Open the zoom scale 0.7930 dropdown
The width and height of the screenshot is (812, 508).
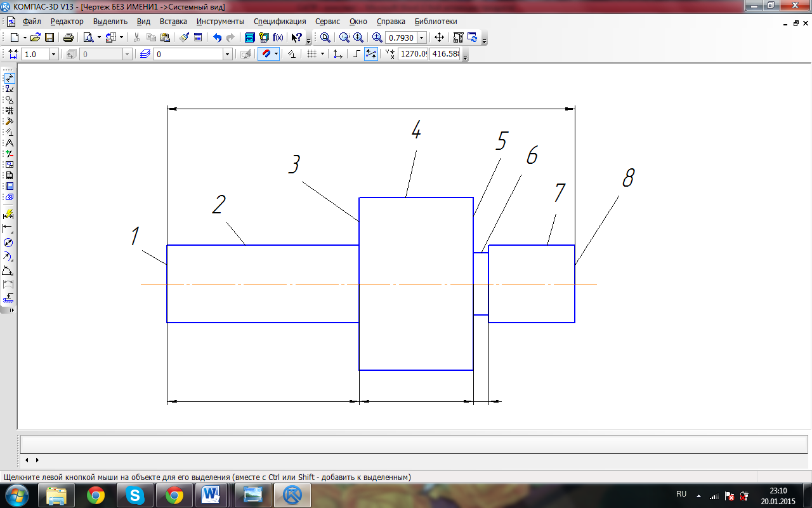[422, 37]
